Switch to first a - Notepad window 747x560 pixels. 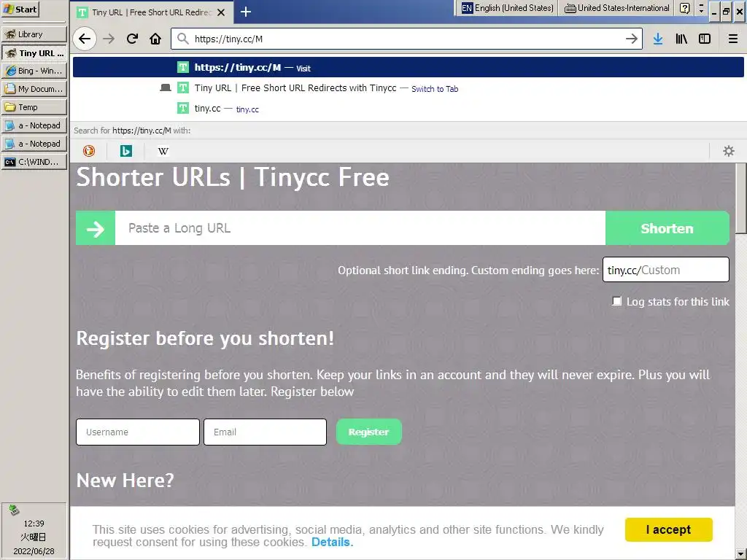[34, 125]
